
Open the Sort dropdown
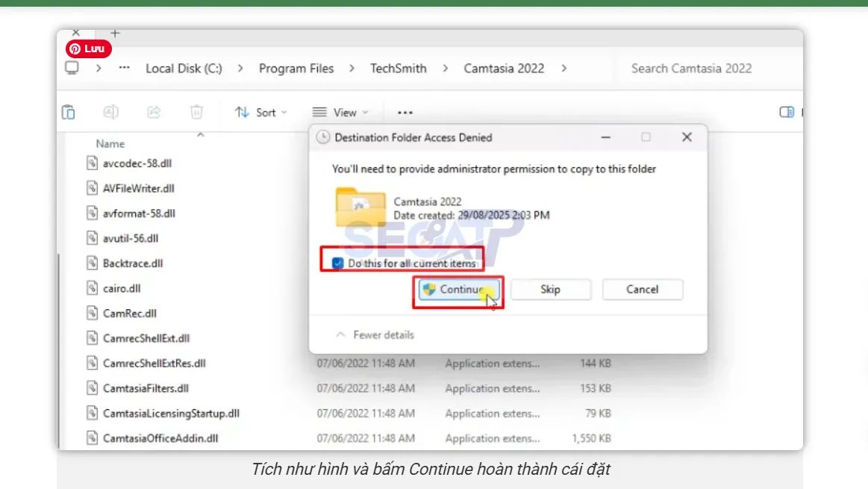point(260,111)
